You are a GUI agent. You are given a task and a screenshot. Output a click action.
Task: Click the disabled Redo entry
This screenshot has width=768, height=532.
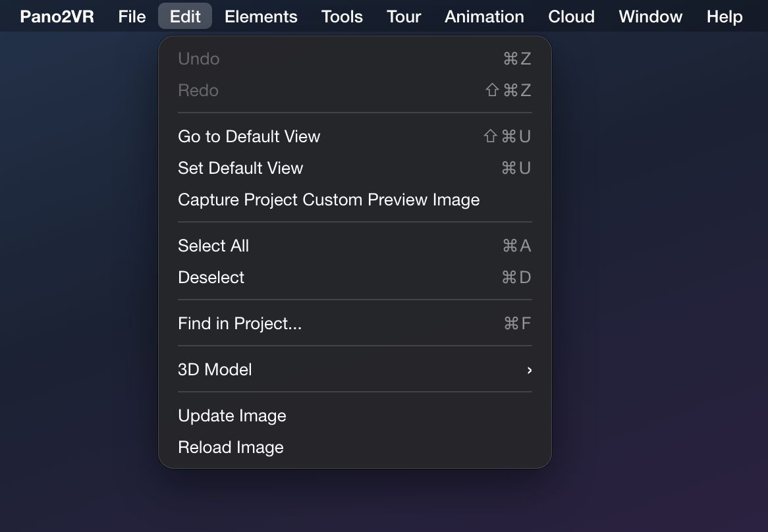[x=354, y=90]
